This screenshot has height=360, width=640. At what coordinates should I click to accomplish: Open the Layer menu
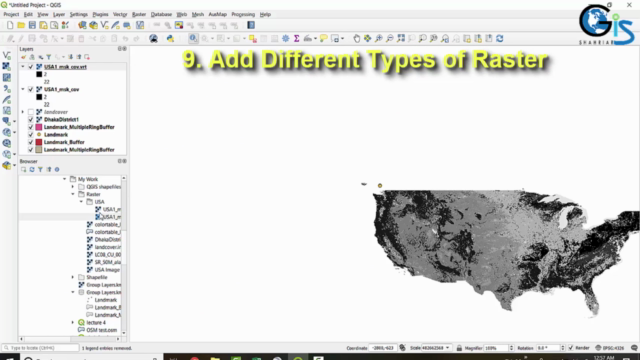pyautogui.click(x=59, y=14)
